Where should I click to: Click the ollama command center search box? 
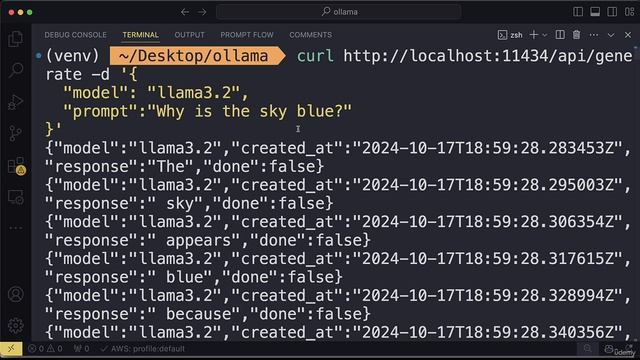(x=339, y=12)
